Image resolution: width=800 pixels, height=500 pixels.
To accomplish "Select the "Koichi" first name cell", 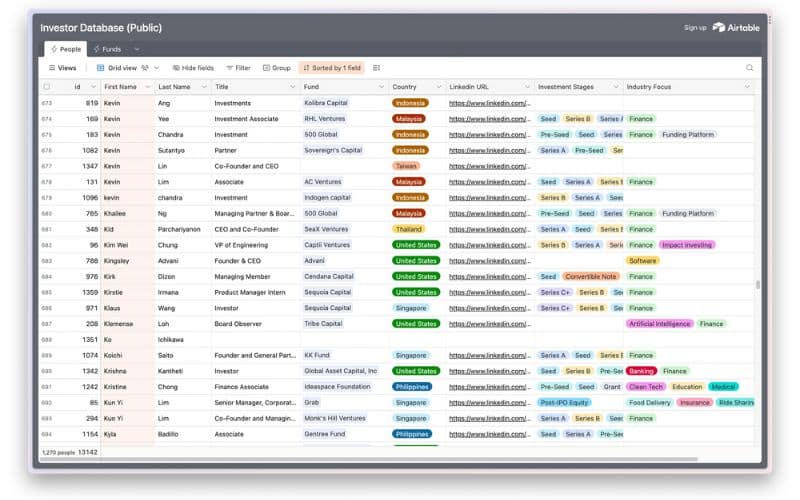I will (128, 356).
